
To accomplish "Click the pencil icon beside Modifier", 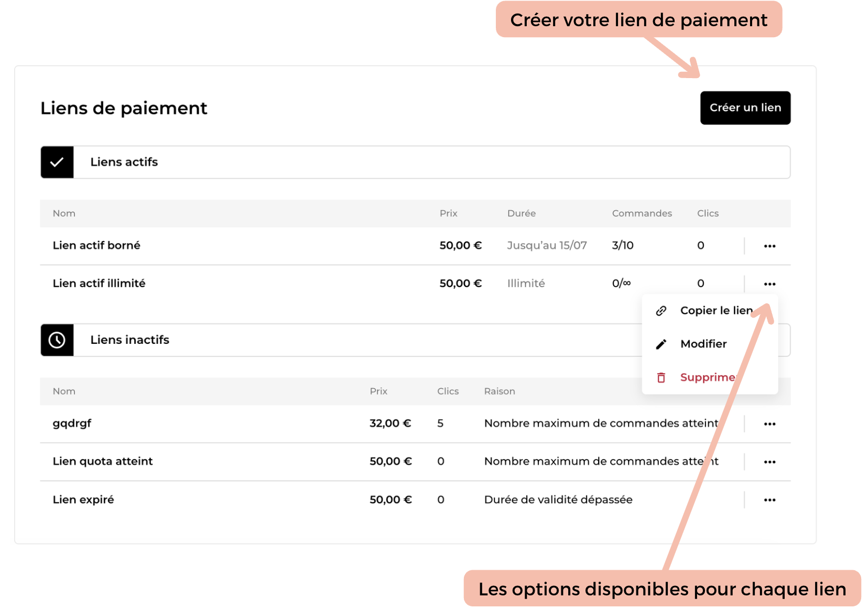I will pos(661,344).
